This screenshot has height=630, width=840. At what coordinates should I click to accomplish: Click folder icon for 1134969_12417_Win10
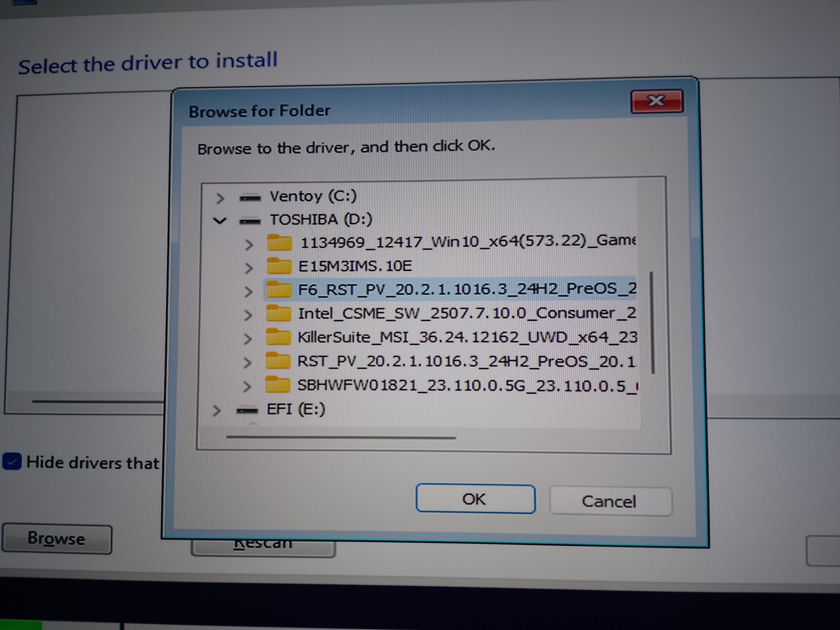279,243
